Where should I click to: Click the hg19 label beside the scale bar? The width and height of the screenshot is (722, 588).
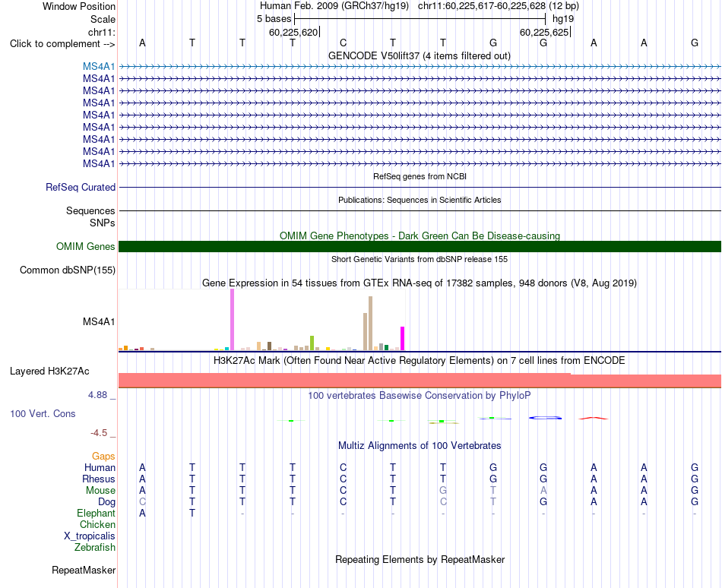[563, 19]
